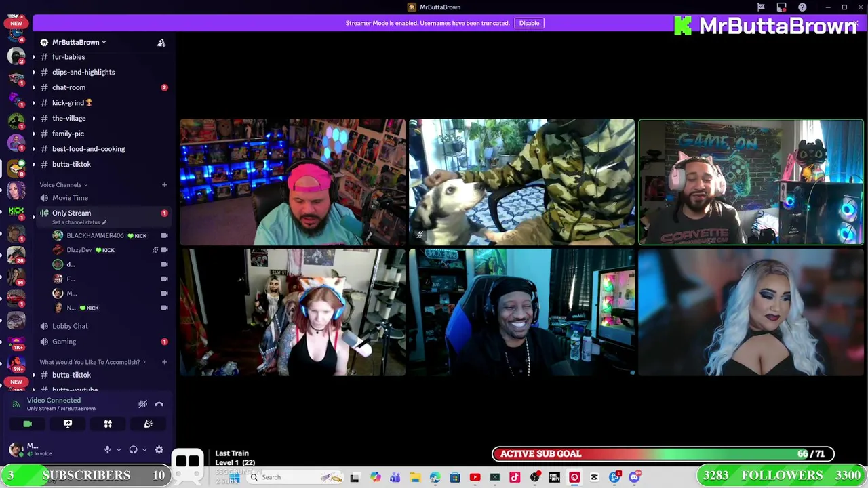Open the family-pic channel
The image size is (868, 488).
pos(68,134)
